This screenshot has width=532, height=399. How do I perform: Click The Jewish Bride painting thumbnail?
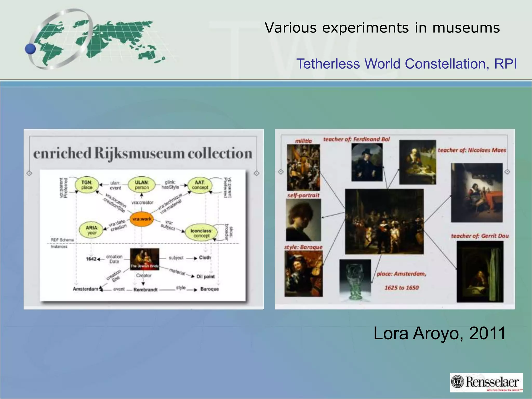click(145, 259)
